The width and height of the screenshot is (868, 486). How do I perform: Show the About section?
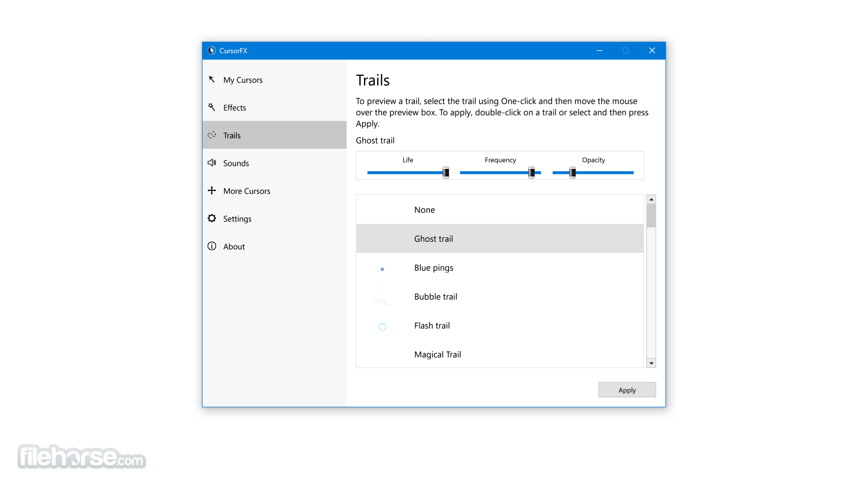click(x=274, y=246)
